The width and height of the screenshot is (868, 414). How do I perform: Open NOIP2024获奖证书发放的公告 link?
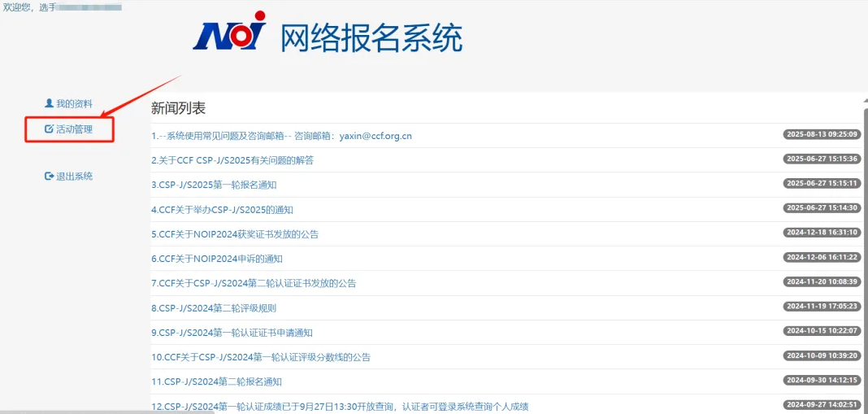point(235,234)
